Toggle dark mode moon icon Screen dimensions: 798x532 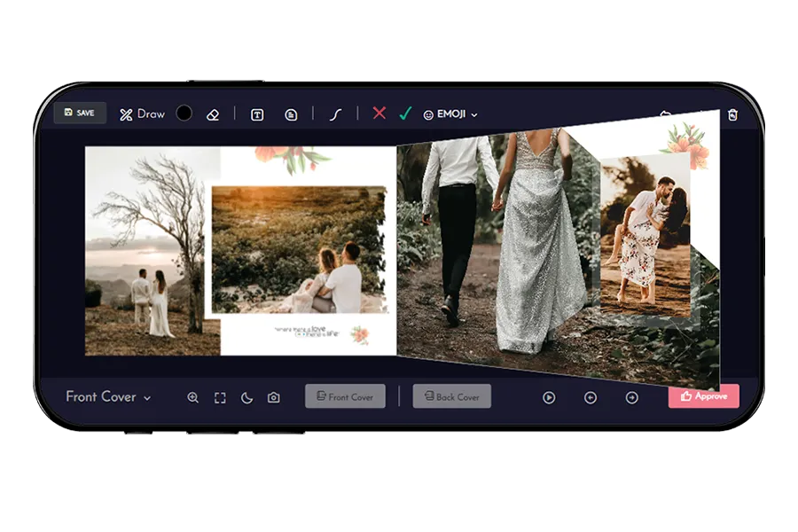pos(246,397)
